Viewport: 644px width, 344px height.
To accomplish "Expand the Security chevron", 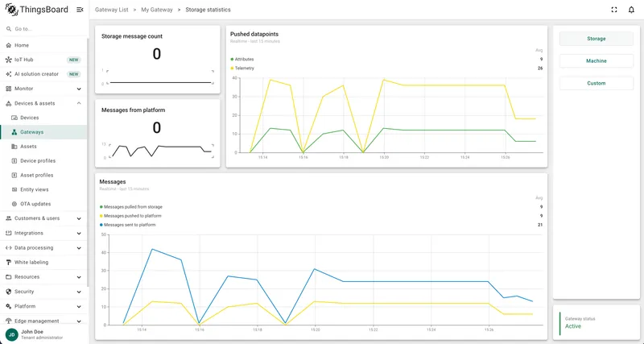I will coord(79,292).
